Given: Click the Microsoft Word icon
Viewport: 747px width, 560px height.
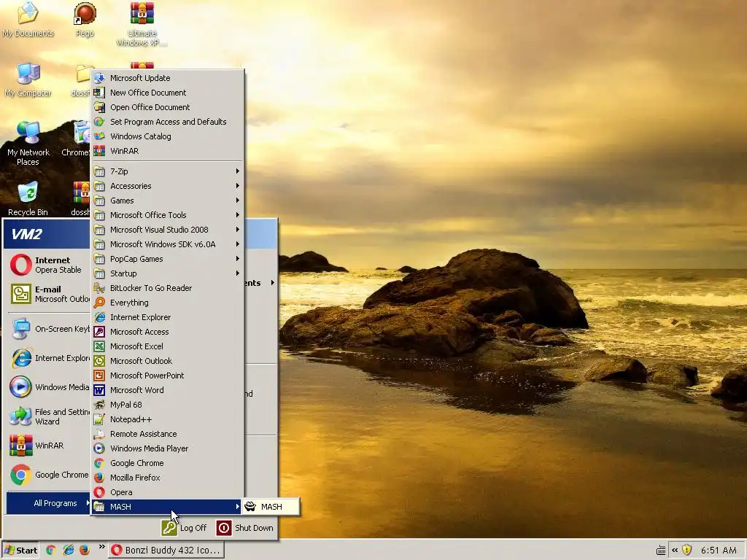Looking at the screenshot, I should (99, 391).
